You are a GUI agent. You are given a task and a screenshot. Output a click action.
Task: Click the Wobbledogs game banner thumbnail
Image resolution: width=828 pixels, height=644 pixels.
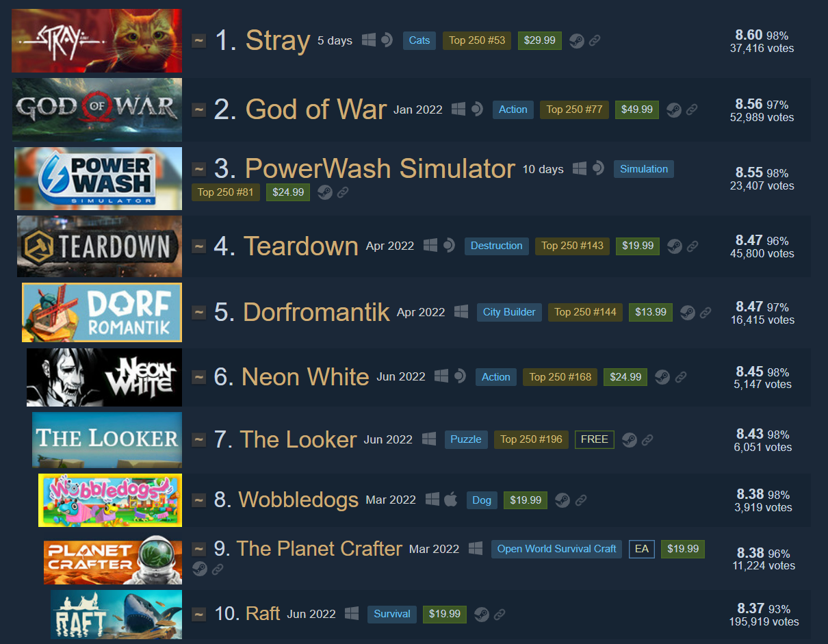110,500
